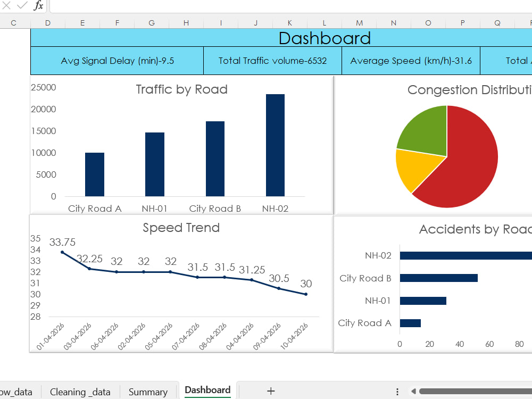Image resolution: width=532 pixels, height=399 pixels.
Task: Select the NH-01 accidents bar
Action: tap(423, 301)
